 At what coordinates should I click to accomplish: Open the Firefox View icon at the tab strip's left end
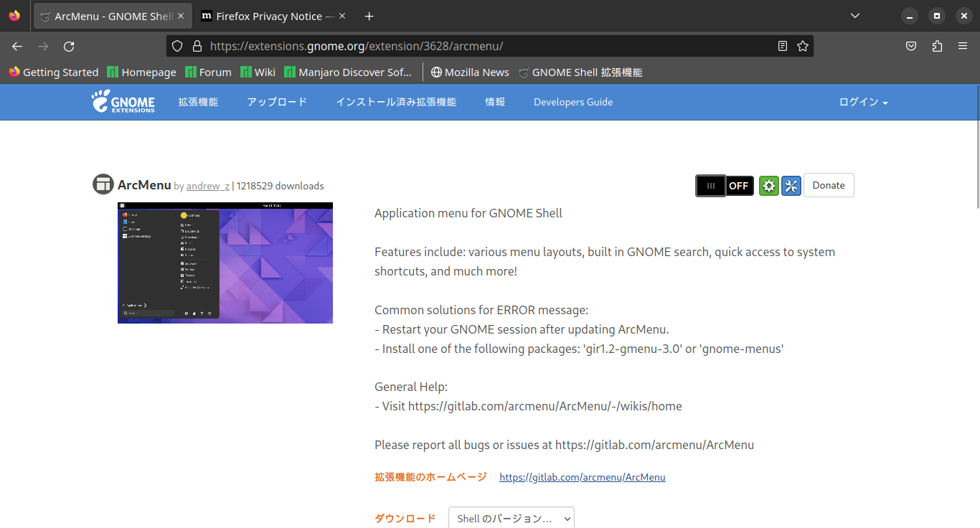(x=14, y=16)
